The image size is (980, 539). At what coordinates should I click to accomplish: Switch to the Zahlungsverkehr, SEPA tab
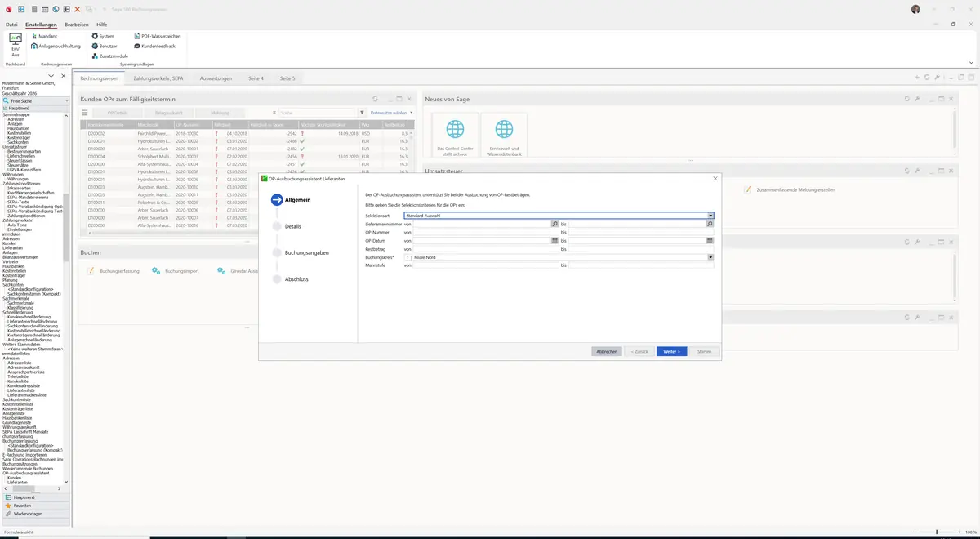pos(158,78)
